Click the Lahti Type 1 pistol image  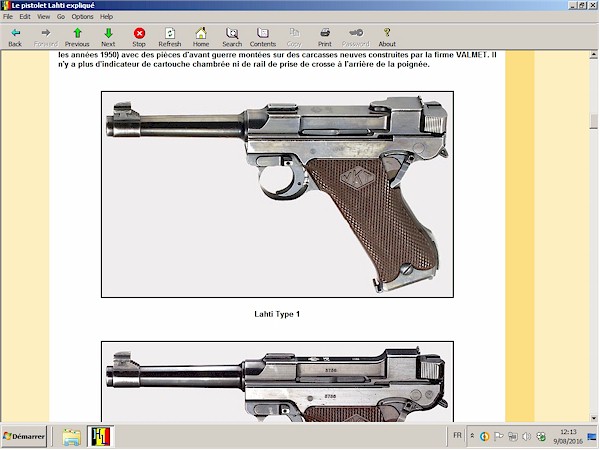pyautogui.click(x=277, y=194)
